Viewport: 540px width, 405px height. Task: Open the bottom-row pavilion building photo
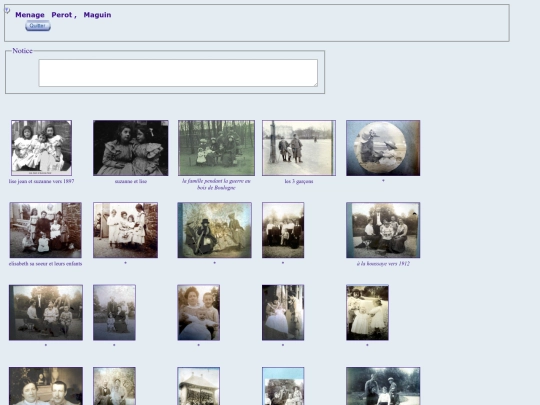tap(198, 386)
